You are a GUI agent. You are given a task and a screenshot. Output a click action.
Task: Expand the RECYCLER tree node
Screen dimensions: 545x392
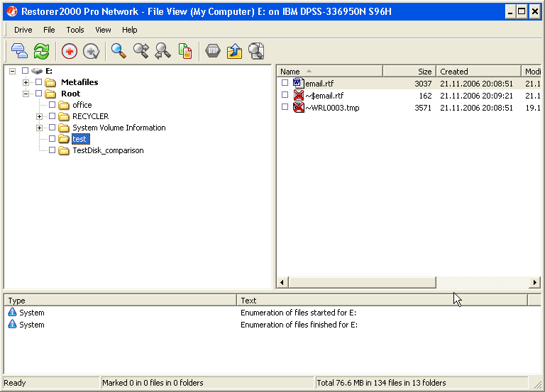[39, 117]
